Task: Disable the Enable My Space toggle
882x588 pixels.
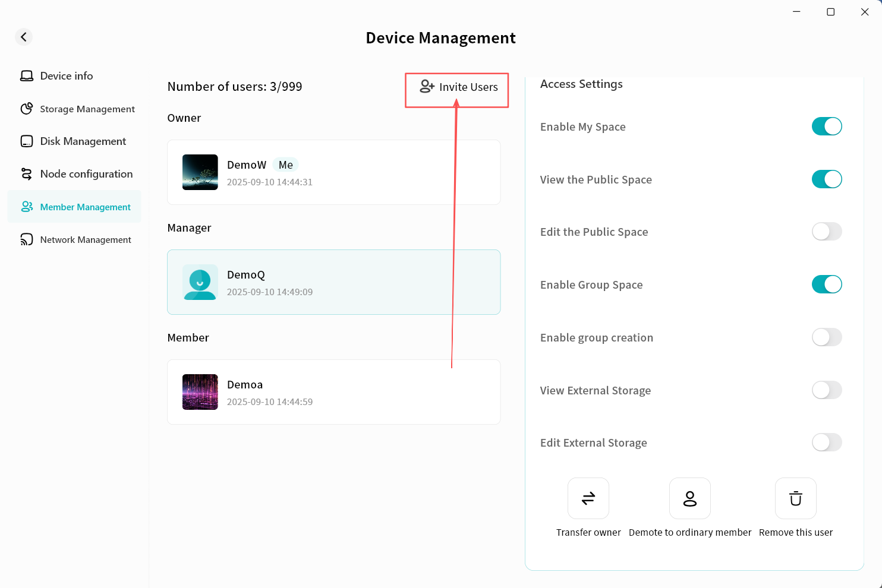Action: point(827,127)
